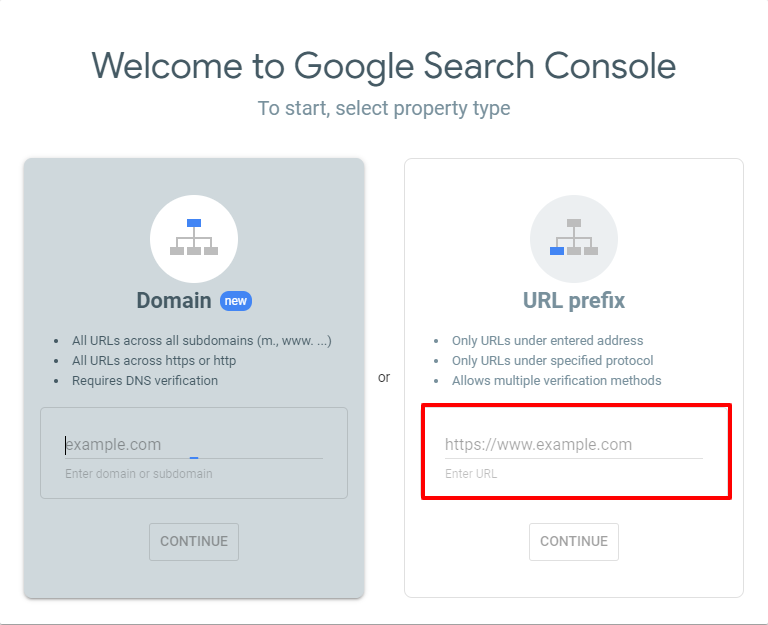
Task: Click the "Enter domain or subdomain" helper text
Action: click(x=139, y=474)
